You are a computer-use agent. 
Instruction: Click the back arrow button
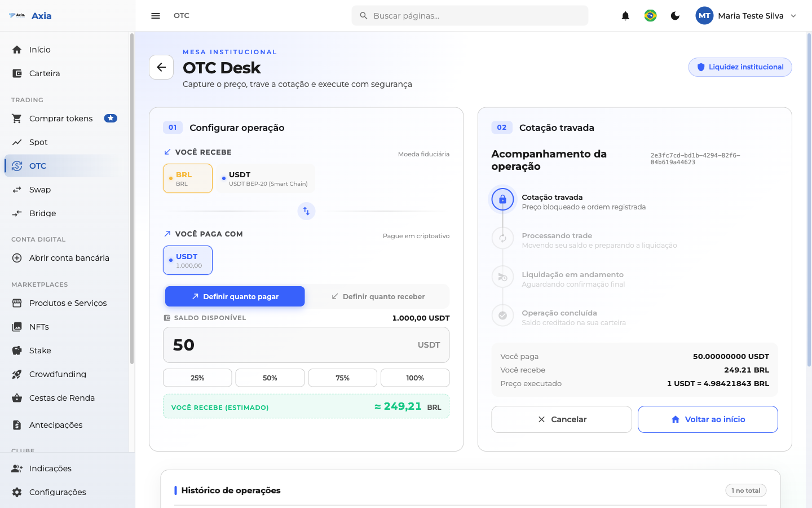pos(161,67)
